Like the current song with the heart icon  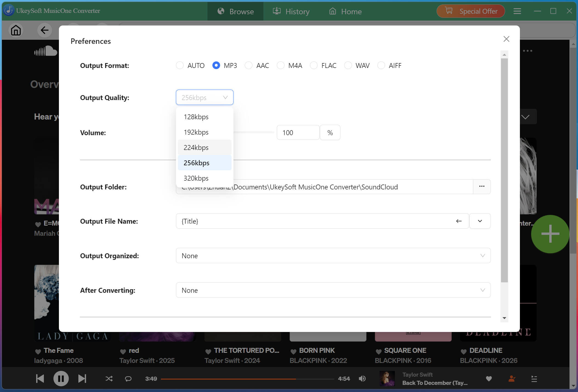489,379
